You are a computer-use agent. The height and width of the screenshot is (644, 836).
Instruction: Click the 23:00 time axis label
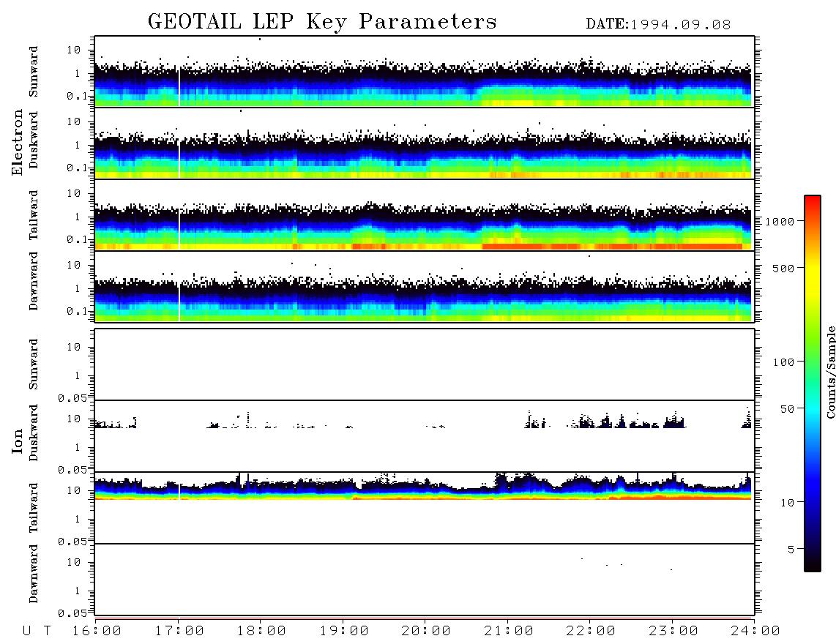(673, 631)
